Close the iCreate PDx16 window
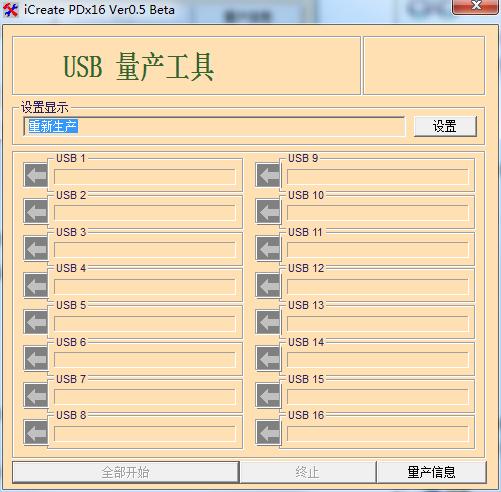This screenshot has width=501, height=492. coord(476,7)
